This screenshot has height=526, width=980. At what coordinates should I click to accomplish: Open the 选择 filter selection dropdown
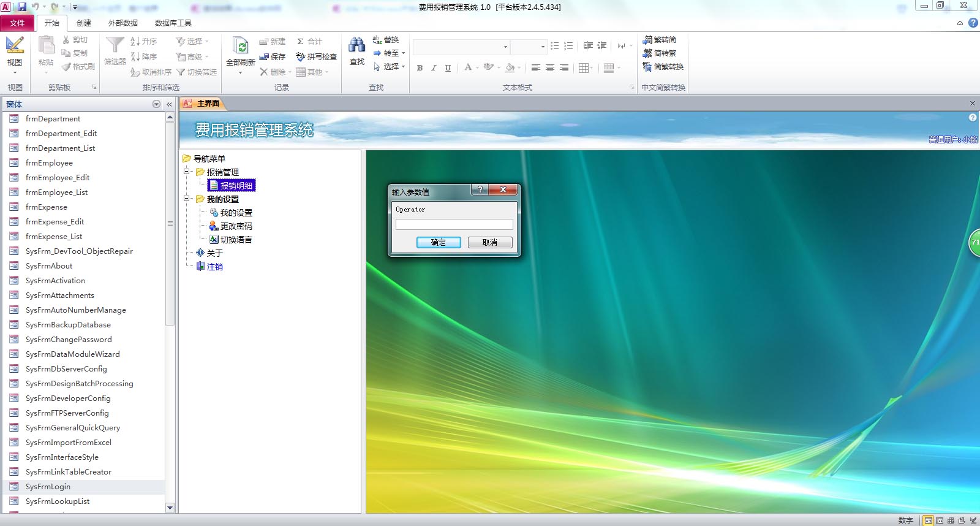coord(193,41)
